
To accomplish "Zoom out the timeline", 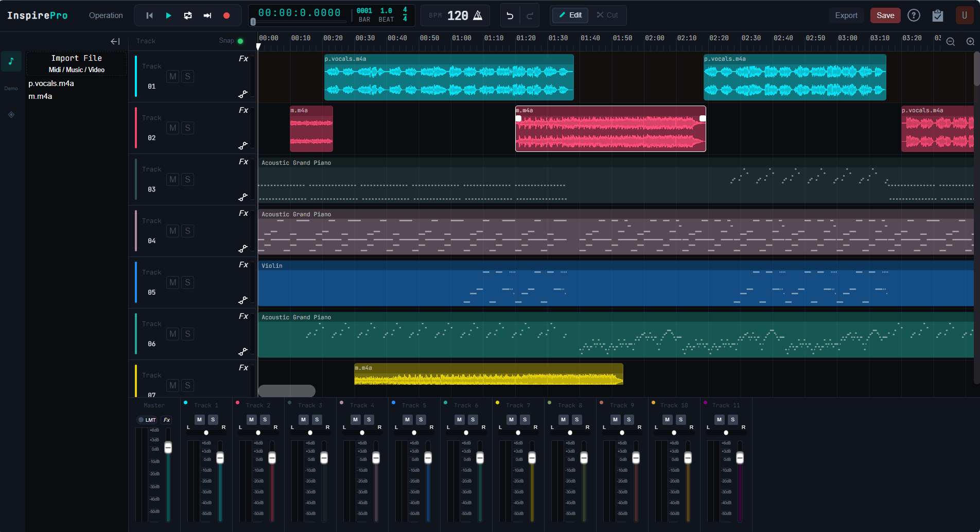I will (x=951, y=42).
